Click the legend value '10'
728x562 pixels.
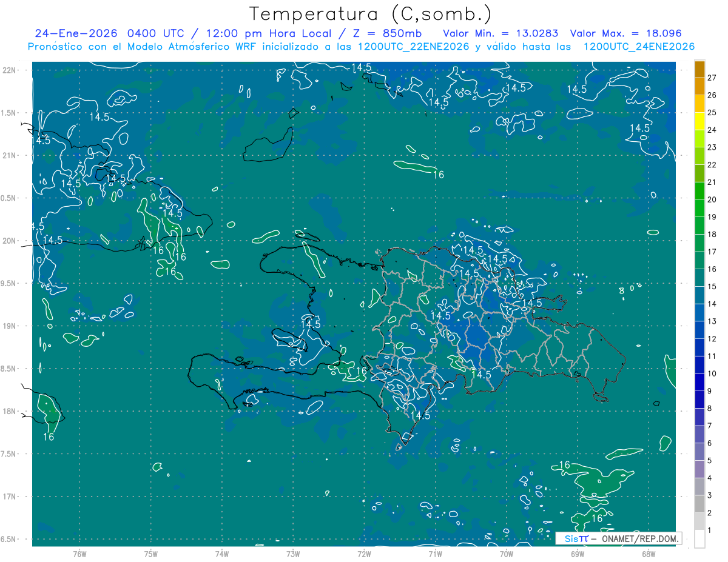pos(712,373)
